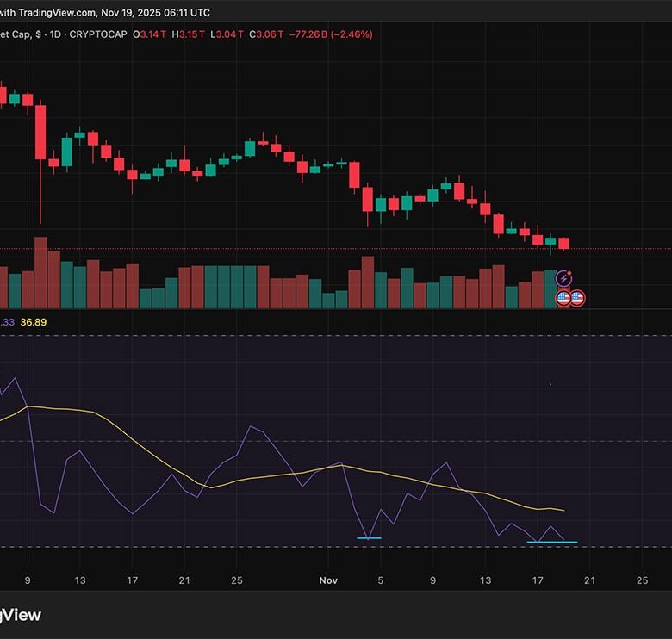Click the purple lightning bolt event icon

tap(563, 278)
